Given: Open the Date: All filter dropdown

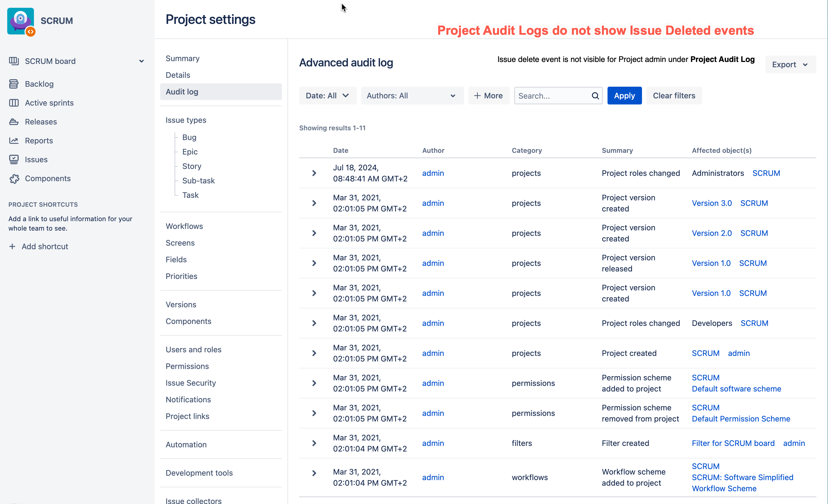Looking at the screenshot, I should 327,96.
